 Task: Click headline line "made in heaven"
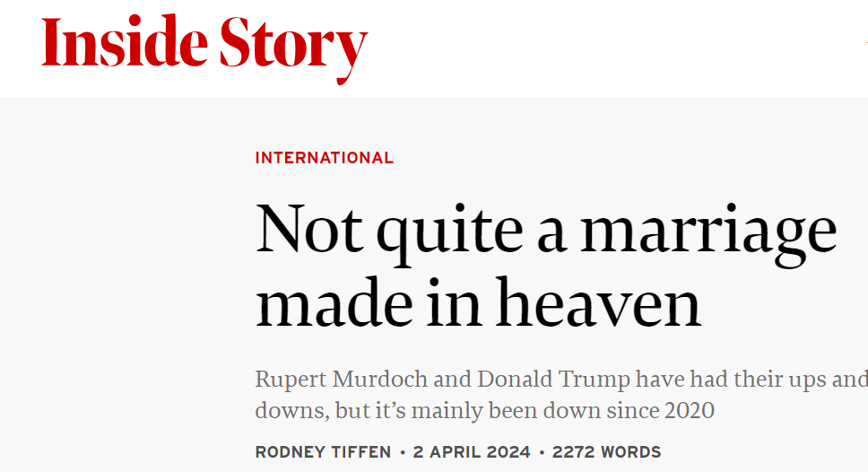478,303
